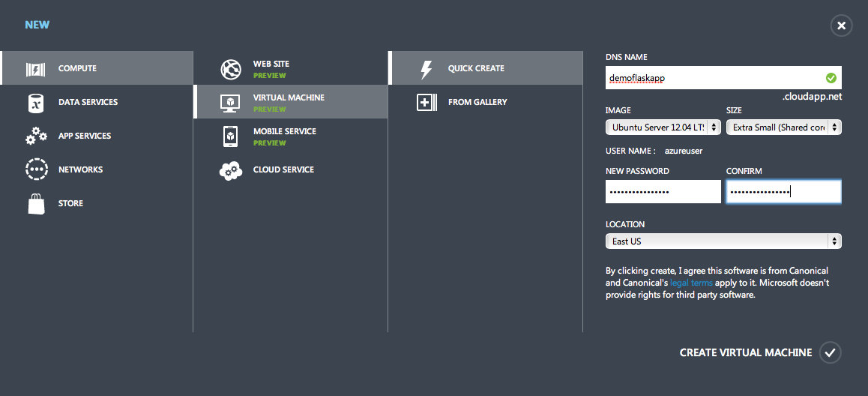Click the Virtual Machine monitor icon
This screenshot has height=396, width=868.
coord(230,103)
